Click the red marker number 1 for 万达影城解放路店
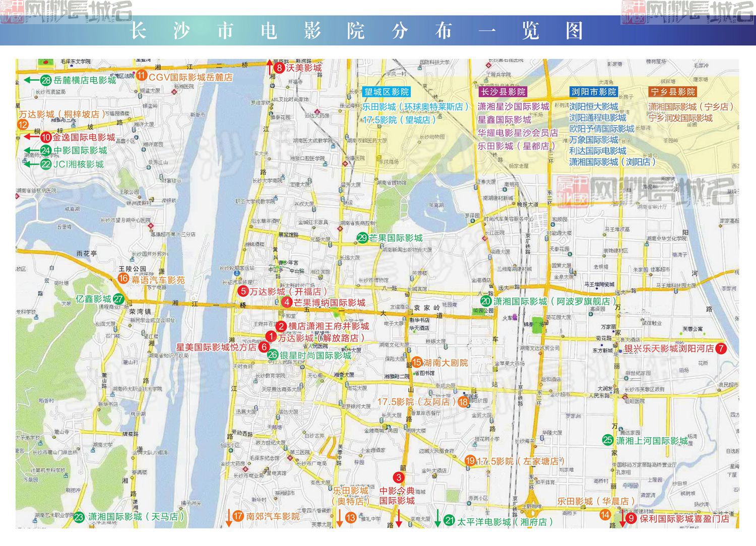 click(271, 336)
